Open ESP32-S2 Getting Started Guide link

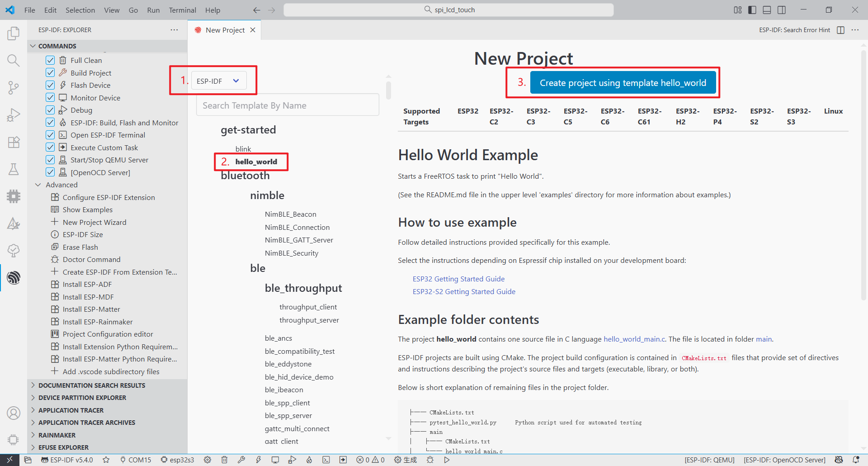[464, 291]
